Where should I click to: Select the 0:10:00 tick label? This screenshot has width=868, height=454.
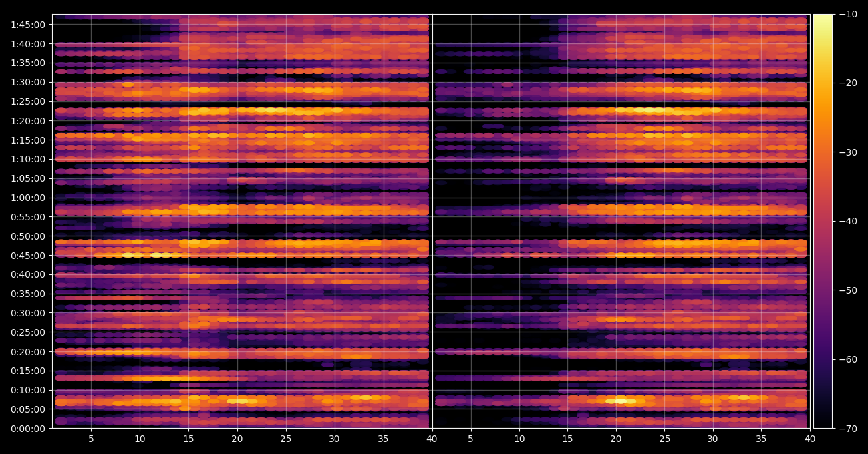click(x=29, y=390)
